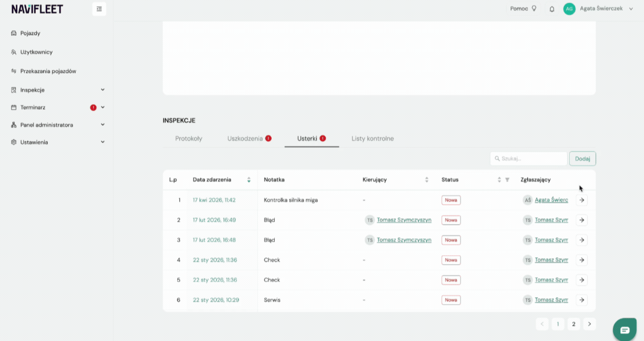Viewport: 644px width, 341px height.
Task: Click the red badge on Usterki tab
Action: (323, 138)
